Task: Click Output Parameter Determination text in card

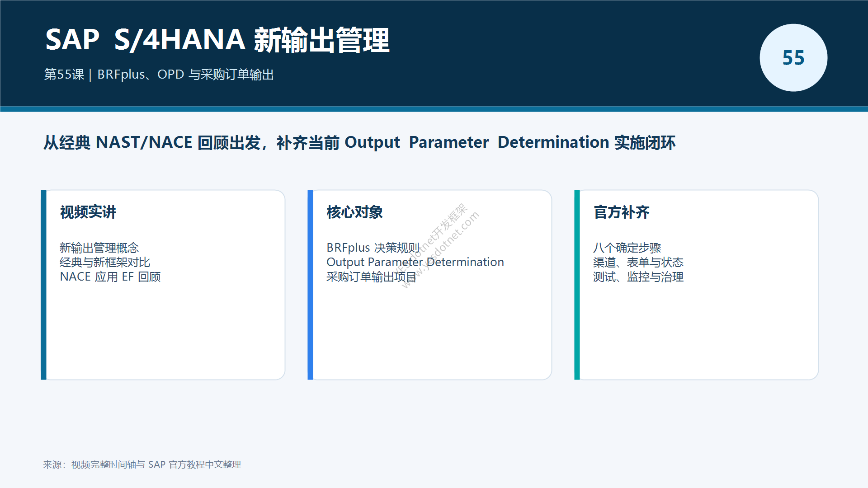Action: click(415, 263)
